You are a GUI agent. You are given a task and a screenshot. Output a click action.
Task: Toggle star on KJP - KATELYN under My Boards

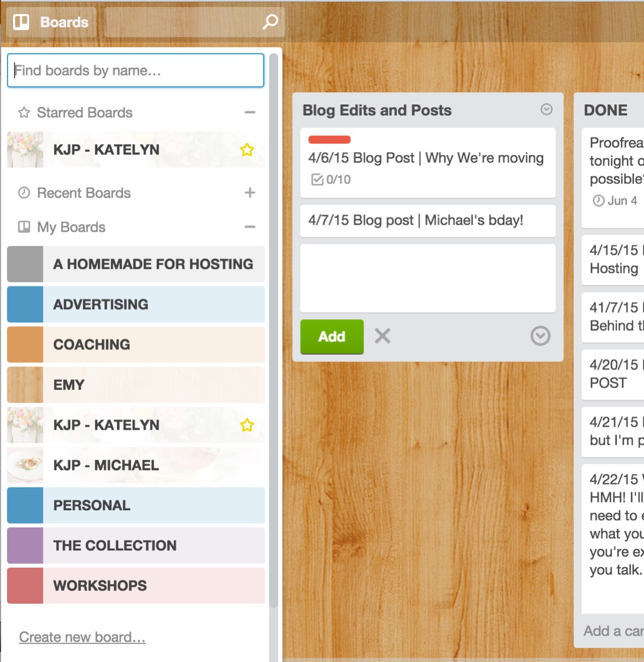[247, 425]
